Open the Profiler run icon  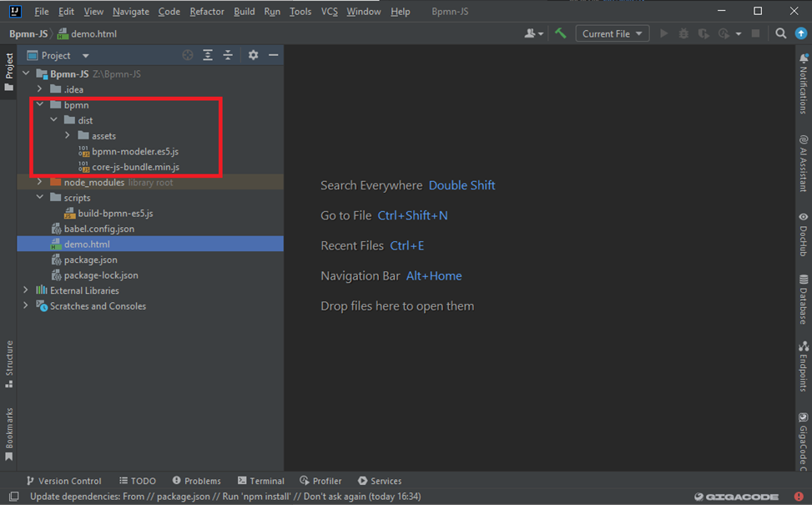[x=724, y=33]
